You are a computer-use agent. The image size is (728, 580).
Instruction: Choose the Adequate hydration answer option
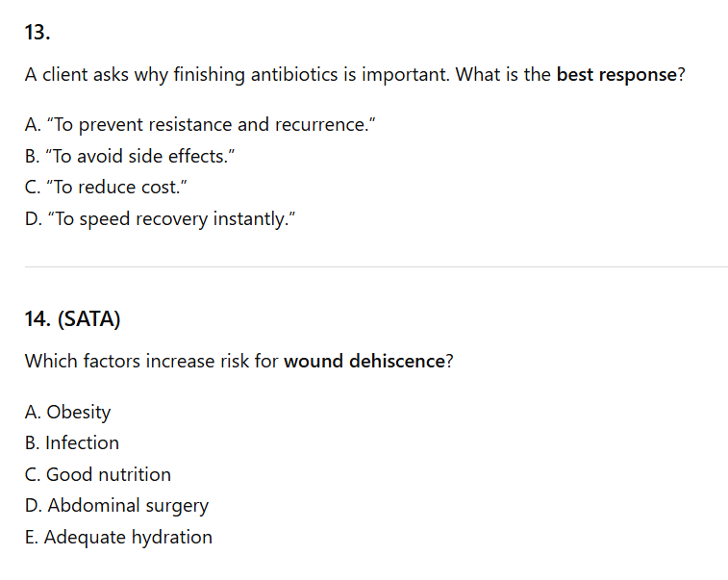click(118, 537)
